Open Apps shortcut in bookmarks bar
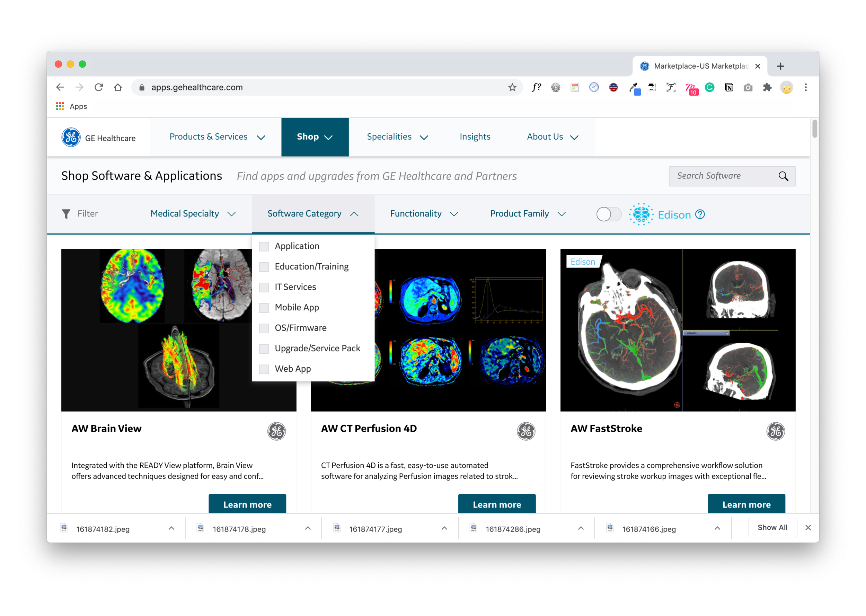 [x=71, y=107]
